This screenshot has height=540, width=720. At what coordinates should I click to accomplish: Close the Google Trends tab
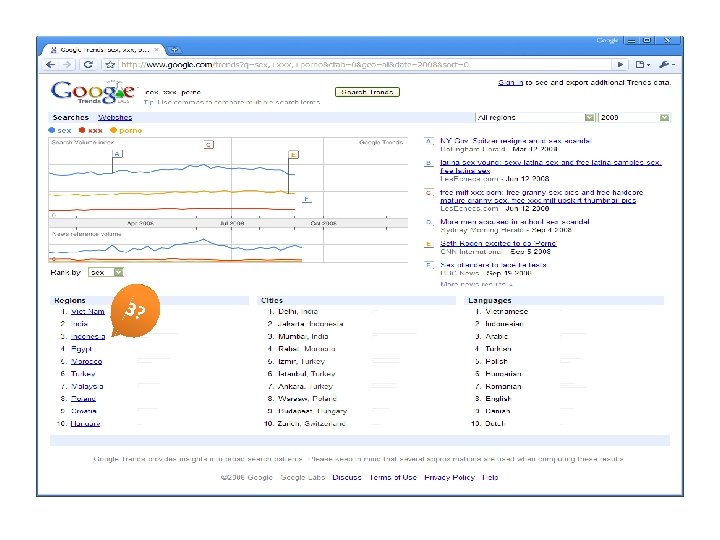(x=157, y=50)
